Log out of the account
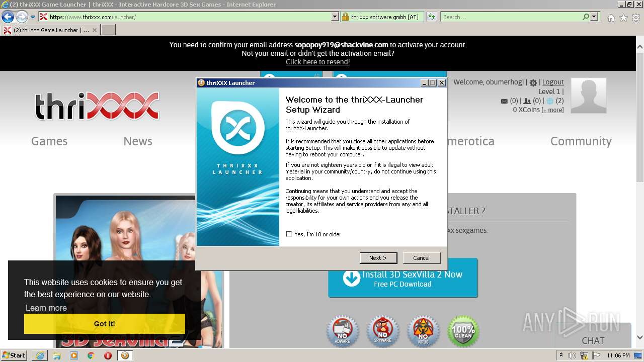The width and height of the screenshot is (644, 362). tap(553, 82)
